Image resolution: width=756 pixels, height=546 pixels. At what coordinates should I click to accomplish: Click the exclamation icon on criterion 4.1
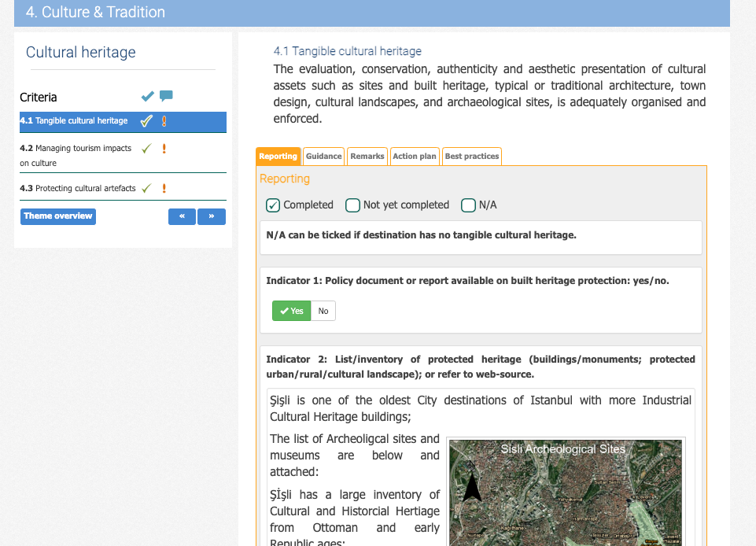[x=164, y=121]
